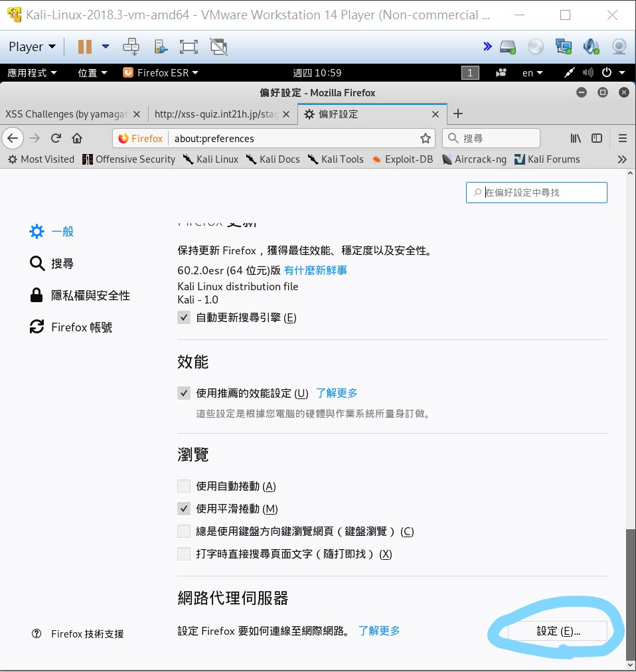Uncheck 使用推薦的效能設定 checkbox
This screenshot has height=672, width=636.
(x=184, y=393)
